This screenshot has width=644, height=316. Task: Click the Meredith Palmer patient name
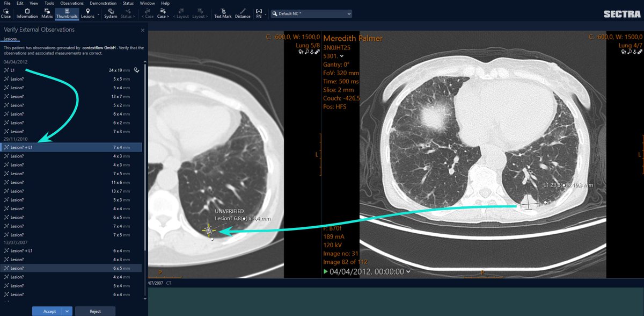pyautogui.click(x=353, y=39)
